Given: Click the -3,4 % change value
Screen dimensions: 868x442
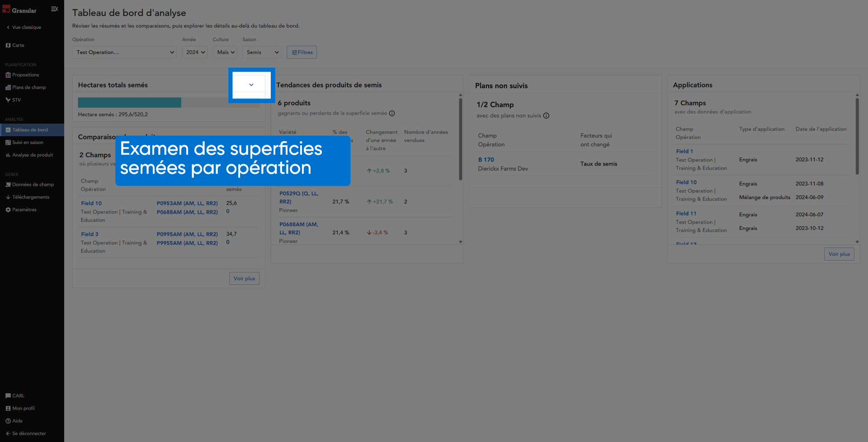Looking at the screenshot, I should tap(377, 233).
